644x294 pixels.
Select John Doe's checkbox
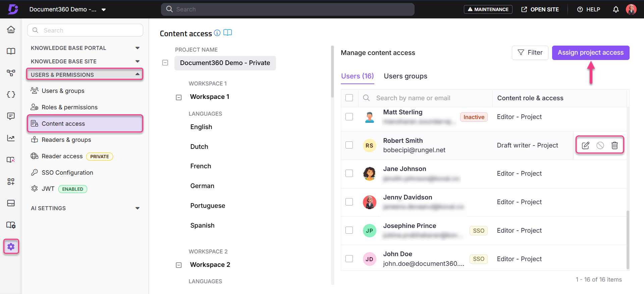click(349, 258)
